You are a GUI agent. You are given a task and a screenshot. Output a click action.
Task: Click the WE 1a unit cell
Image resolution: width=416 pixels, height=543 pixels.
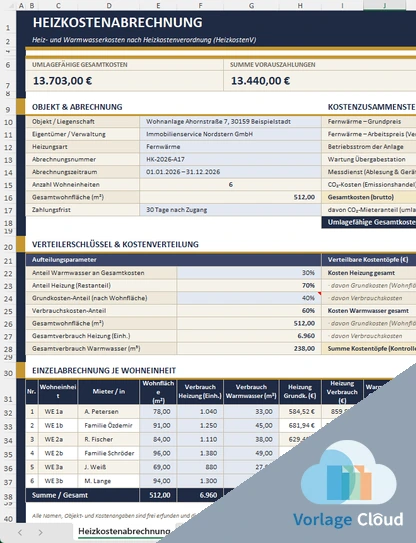tap(58, 411)
